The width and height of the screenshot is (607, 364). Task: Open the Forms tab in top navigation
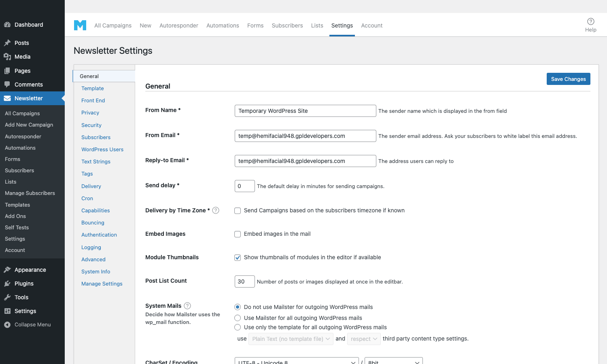[x=255, y=25]
